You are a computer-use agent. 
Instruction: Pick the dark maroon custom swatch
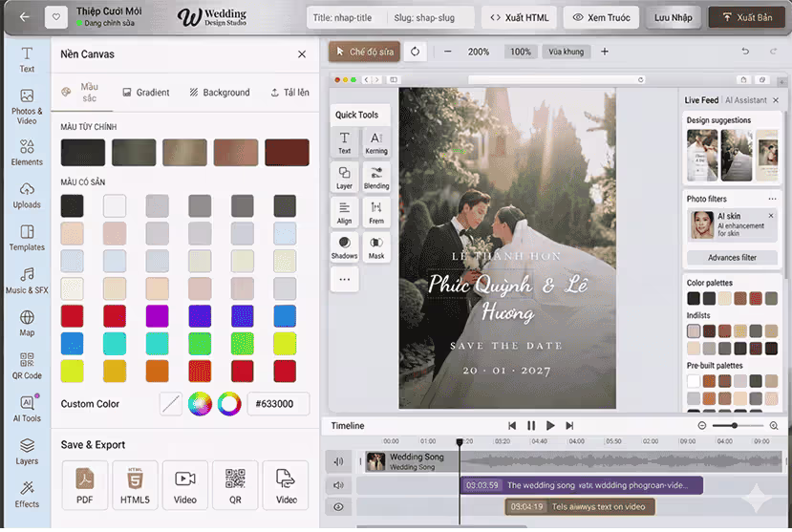click(287, 153)
